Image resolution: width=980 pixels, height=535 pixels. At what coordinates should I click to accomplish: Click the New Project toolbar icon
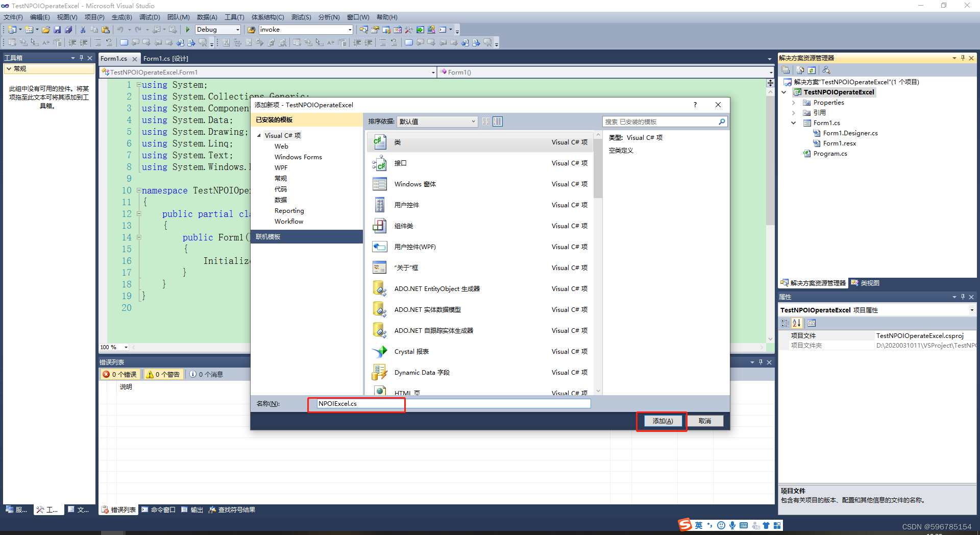coord(12,30)
